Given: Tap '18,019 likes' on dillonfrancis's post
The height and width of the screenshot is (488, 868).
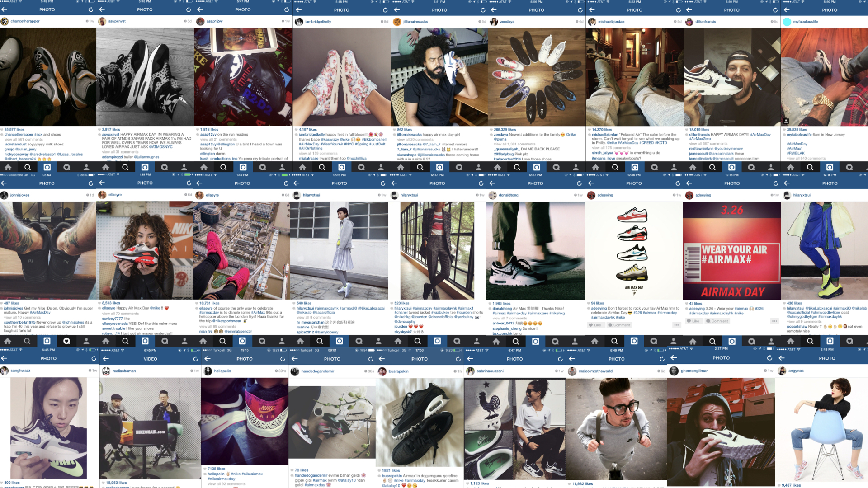Looking at the screenshot, I should click(699, 129).
